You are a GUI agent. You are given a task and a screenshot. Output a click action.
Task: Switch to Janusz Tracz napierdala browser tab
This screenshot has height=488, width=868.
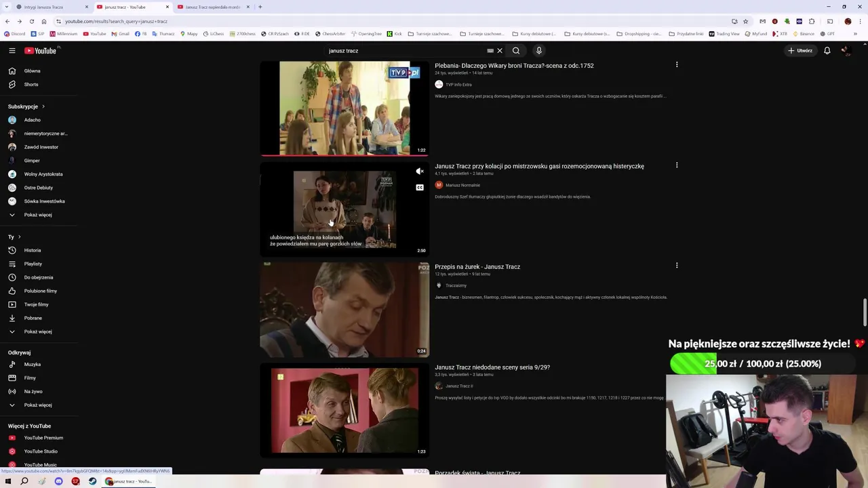click(213, 7)
